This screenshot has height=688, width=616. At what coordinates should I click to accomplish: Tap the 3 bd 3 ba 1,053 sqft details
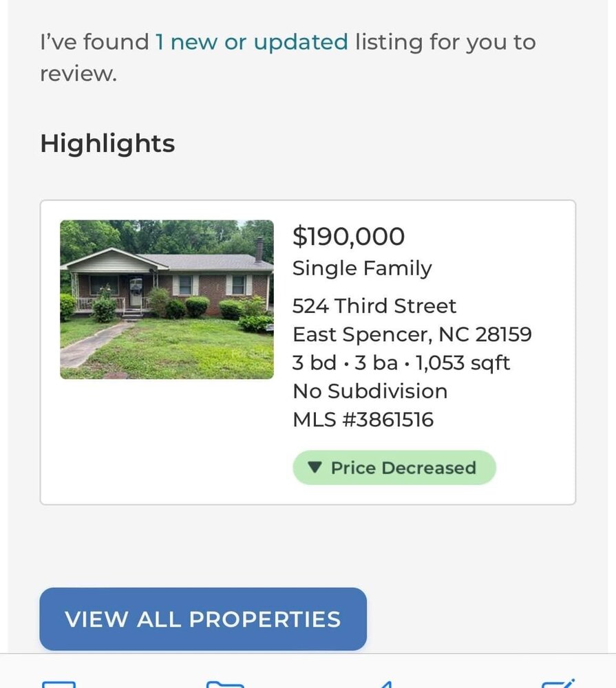(x=401, y=363)
